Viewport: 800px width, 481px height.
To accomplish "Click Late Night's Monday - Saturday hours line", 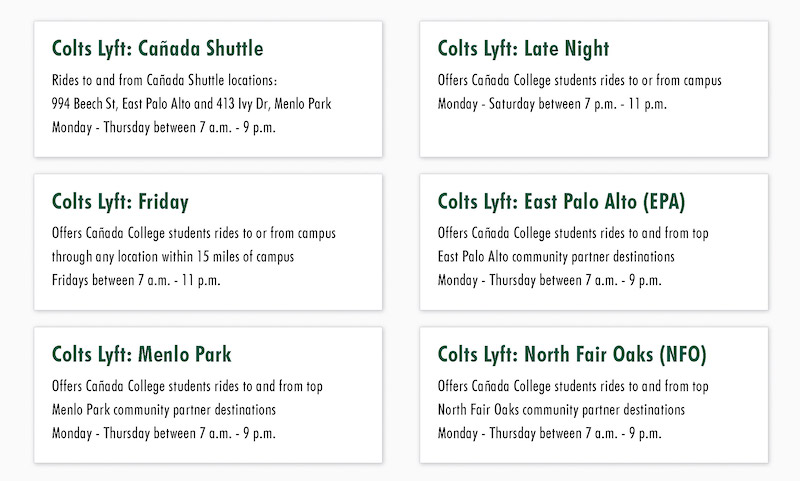I will 552,103.
